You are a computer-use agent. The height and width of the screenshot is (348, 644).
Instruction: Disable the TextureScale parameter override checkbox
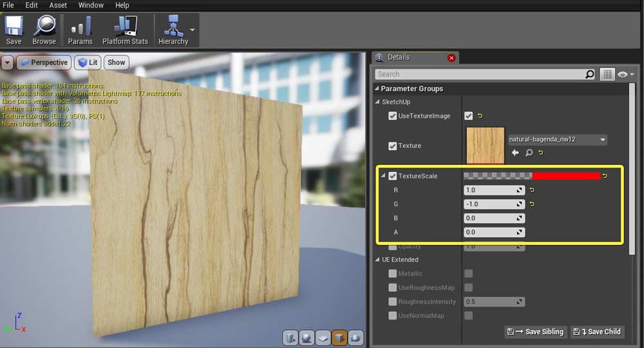point(392,176)
